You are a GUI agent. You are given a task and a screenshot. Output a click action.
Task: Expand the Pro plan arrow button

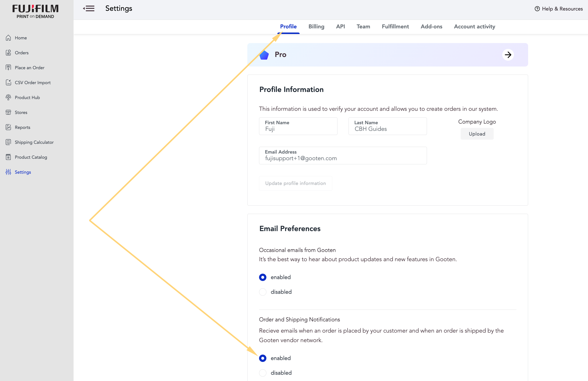click(x=508, y=55)
